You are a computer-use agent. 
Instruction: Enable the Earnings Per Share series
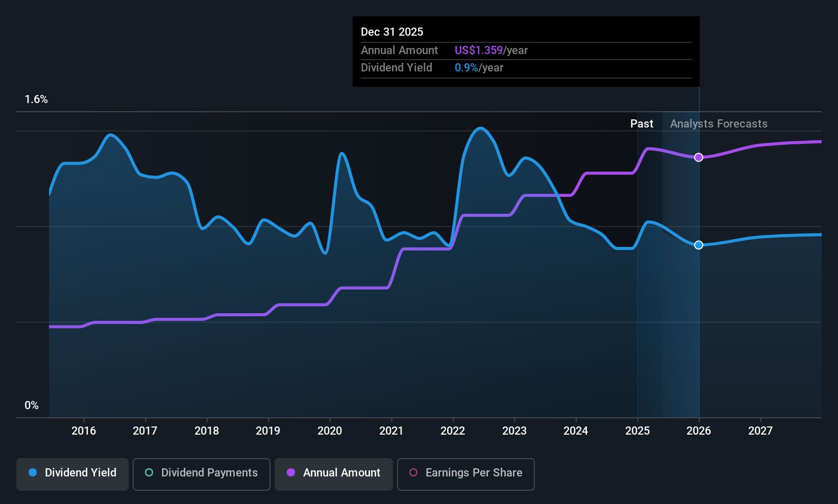click(466, 474)
